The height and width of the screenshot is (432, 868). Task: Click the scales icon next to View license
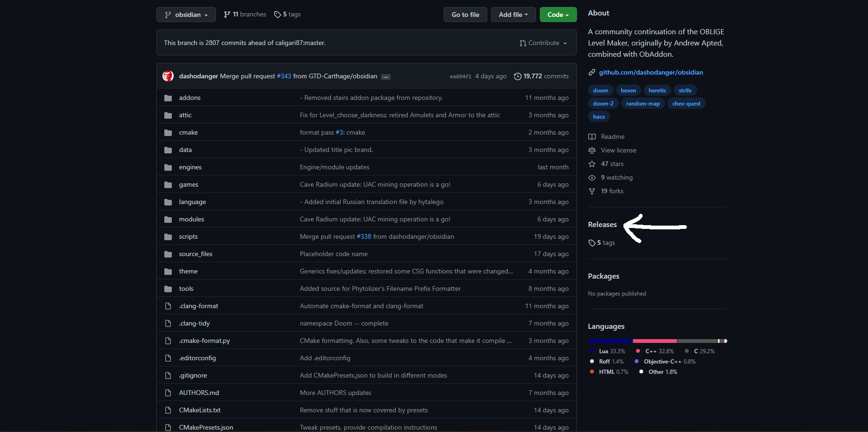pyautogui.click(x=592, y=150)
